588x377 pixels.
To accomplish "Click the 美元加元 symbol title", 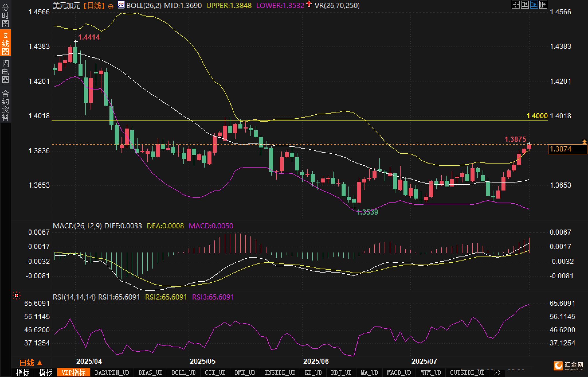I will coord(66,5).
